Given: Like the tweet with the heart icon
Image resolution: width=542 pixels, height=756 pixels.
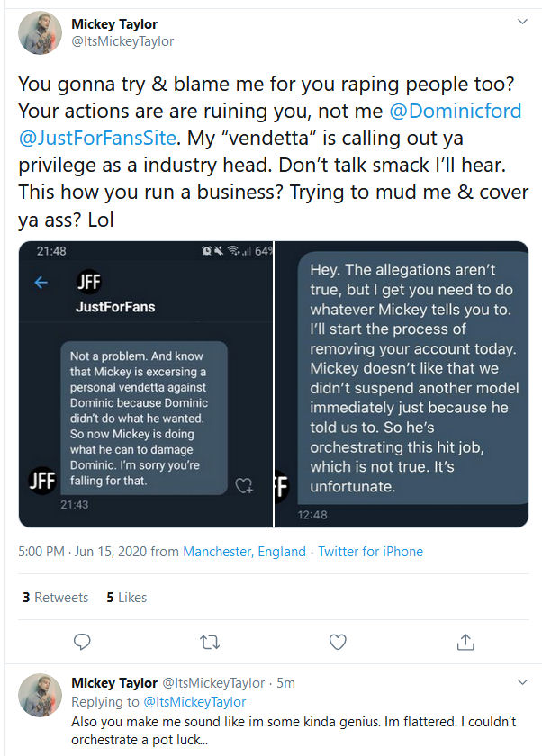Looking at the screenshot, I should click(338, 641).
